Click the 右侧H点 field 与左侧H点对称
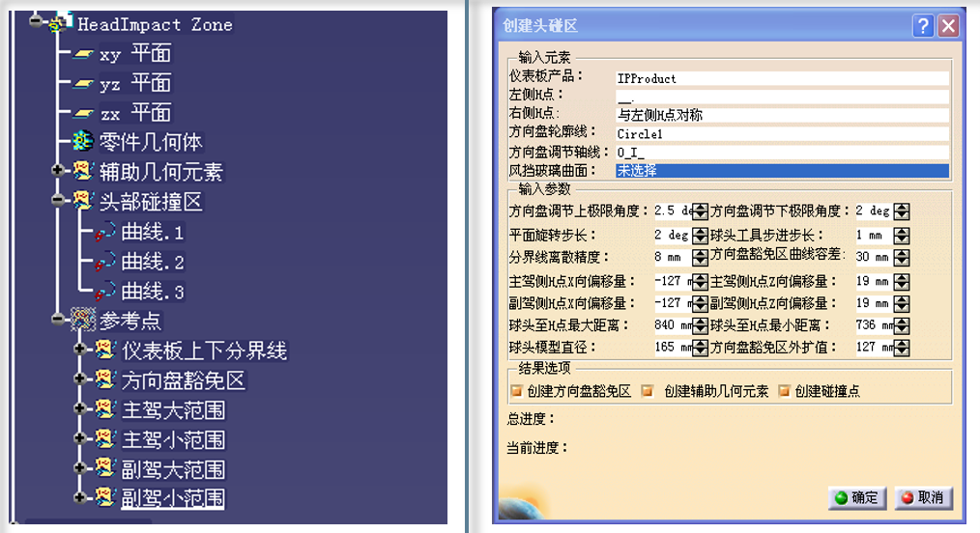Image resolution: width=980 pixels, height=533 pixels. click(782, 116)
